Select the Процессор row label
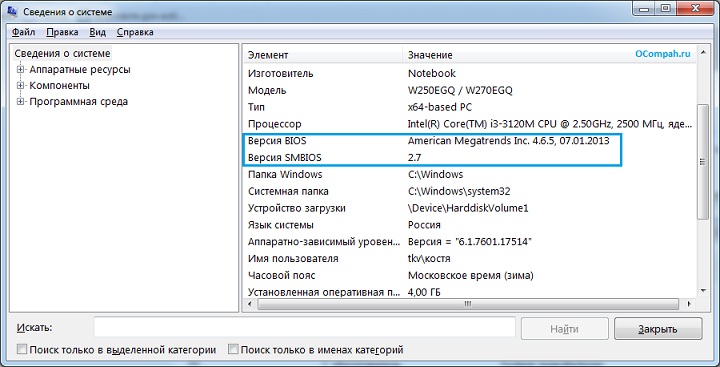The image size is (720, 367). point(275,124)
